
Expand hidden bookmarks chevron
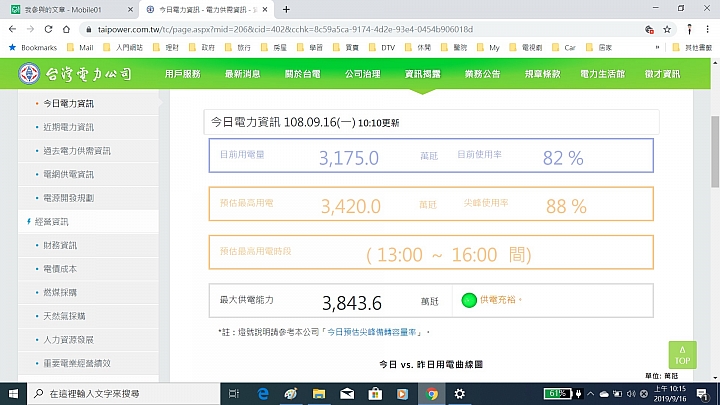click(657, 47)
